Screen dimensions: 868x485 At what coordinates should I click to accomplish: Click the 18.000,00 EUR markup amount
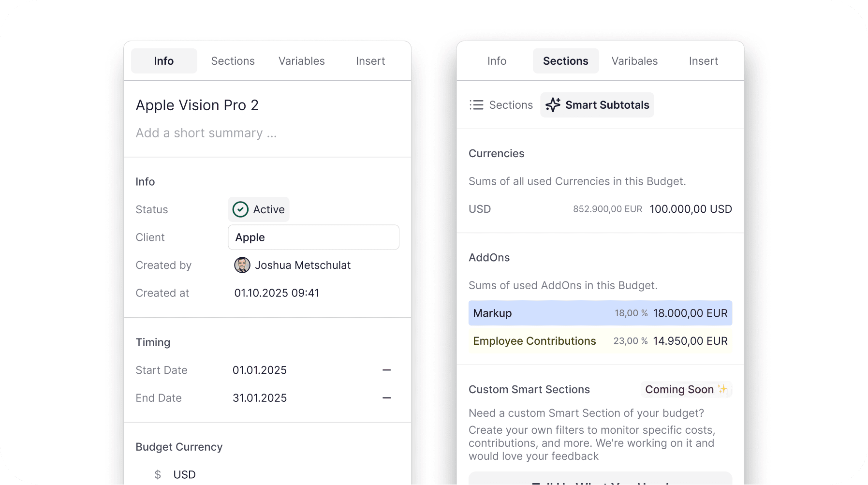690,313
